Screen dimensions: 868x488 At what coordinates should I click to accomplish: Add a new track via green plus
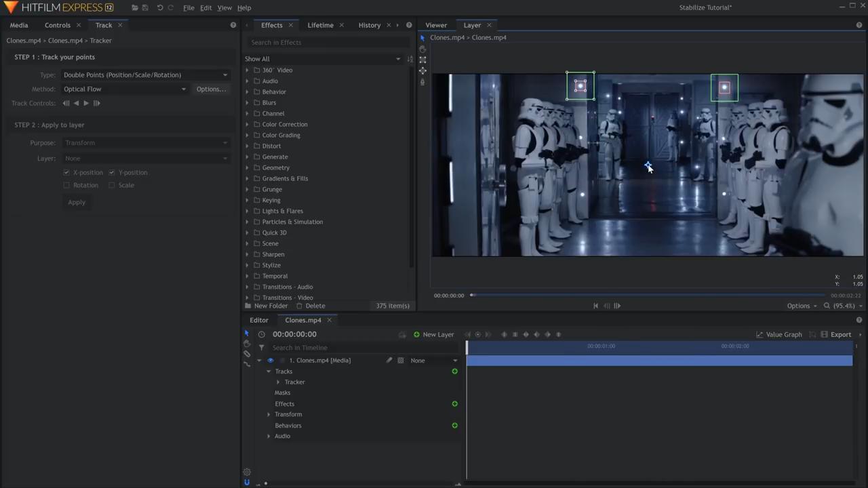pos(454,371)
